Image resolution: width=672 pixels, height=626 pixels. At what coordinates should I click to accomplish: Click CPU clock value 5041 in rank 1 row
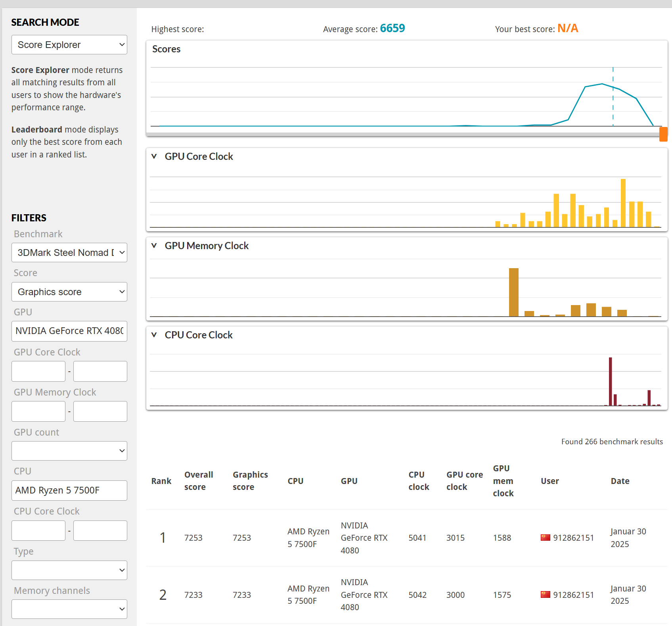[417, 538]
